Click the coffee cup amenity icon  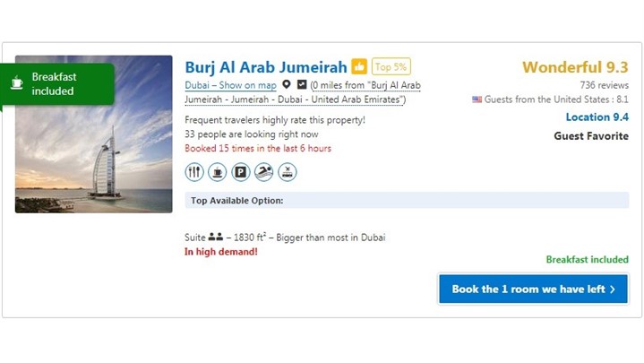tap(217, 171)
